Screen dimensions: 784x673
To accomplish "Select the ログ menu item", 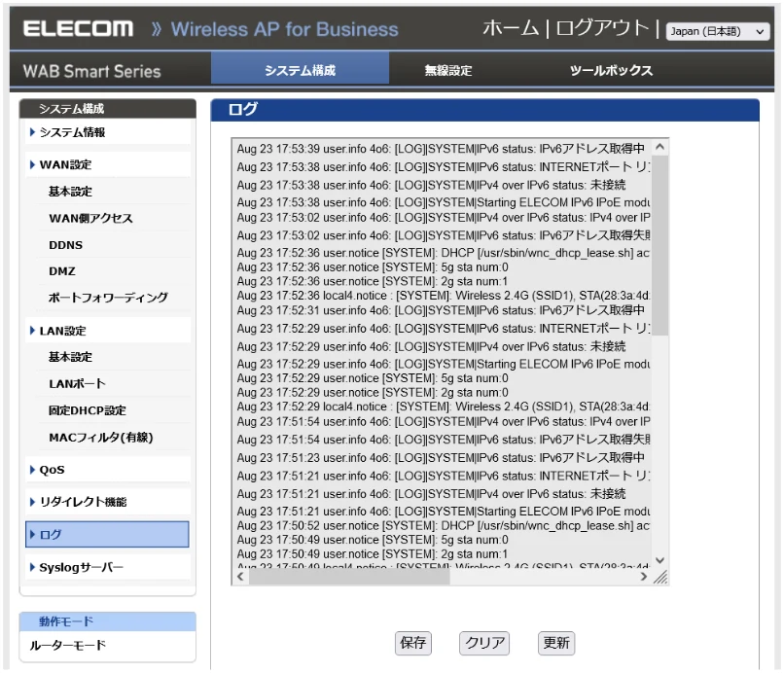I will click(x=107, y=534).
